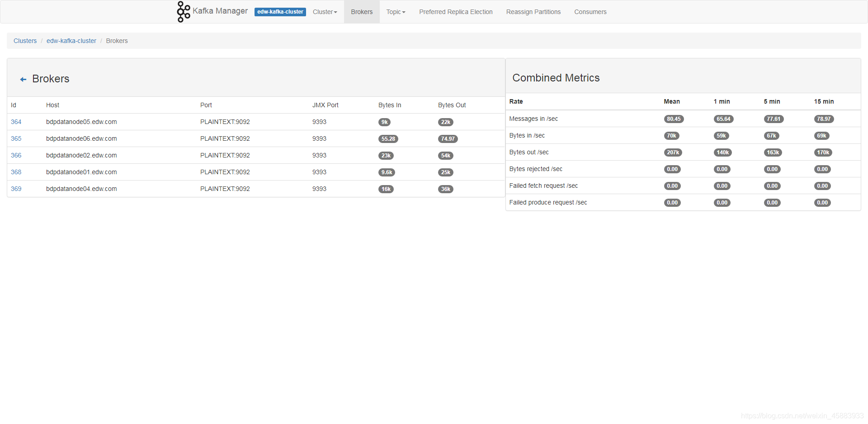Click the 15 min column header

coord(824,101)
